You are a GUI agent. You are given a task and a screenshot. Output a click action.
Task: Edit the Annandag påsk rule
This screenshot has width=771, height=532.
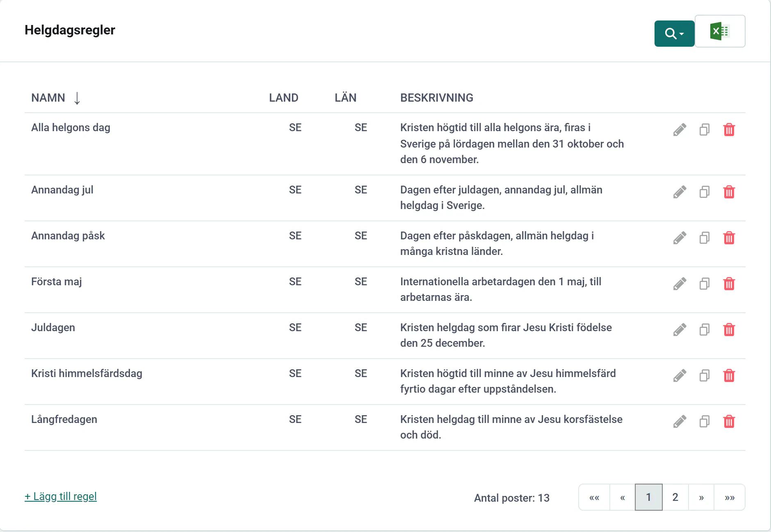point(680,238)
